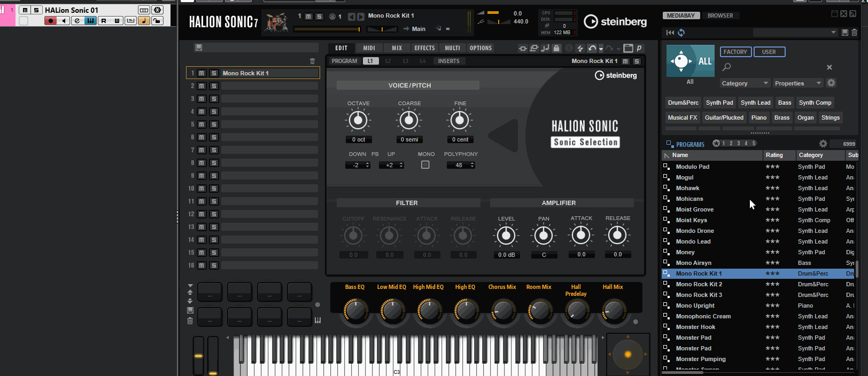Mute the HALion Sonic 01 track
Viewport: 868px width, 376px height.
pos(25,10)
